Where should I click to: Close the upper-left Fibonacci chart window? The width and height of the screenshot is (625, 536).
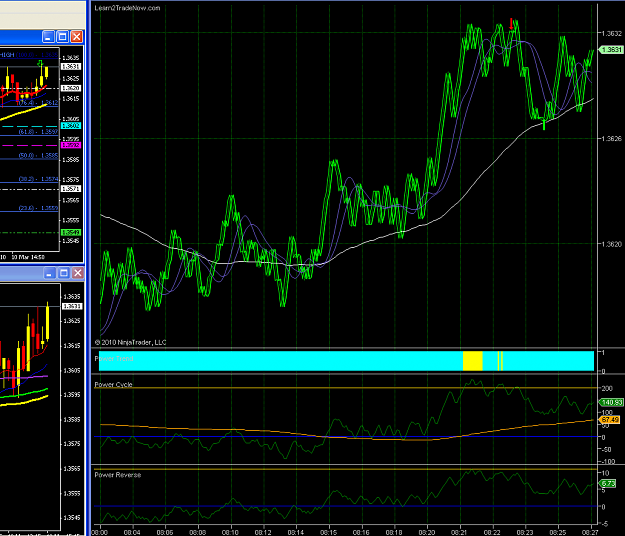point(77,37)
